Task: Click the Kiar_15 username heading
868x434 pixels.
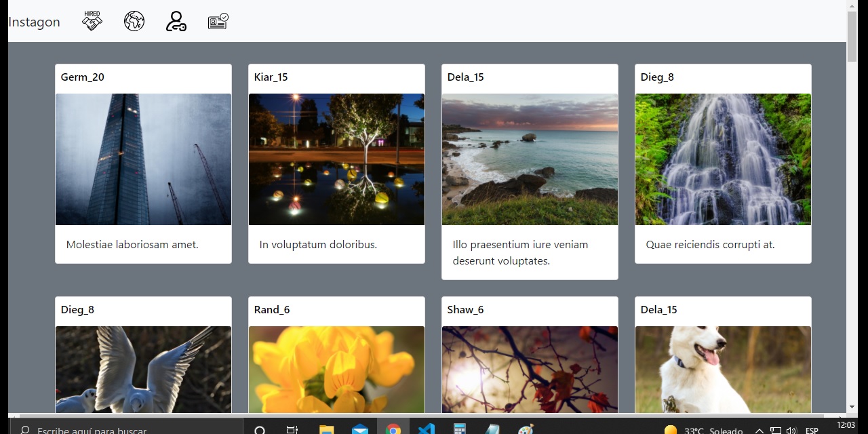Action: click(271, 77)
